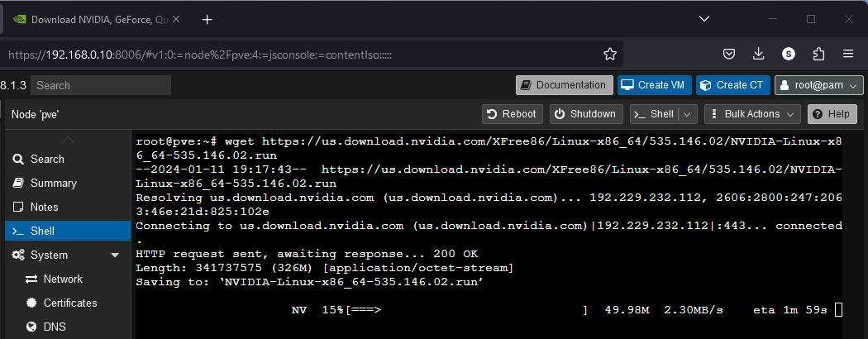The width and height of the screenshot is (868, 339).
Task: Open DNS under System
Action: click(x=68, y=327)
